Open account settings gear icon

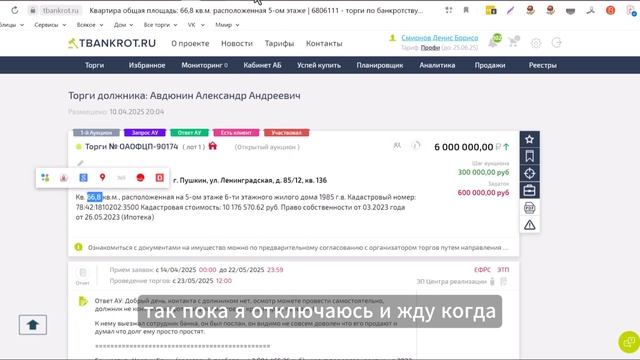pyautogui.click(x=536, y=43)
